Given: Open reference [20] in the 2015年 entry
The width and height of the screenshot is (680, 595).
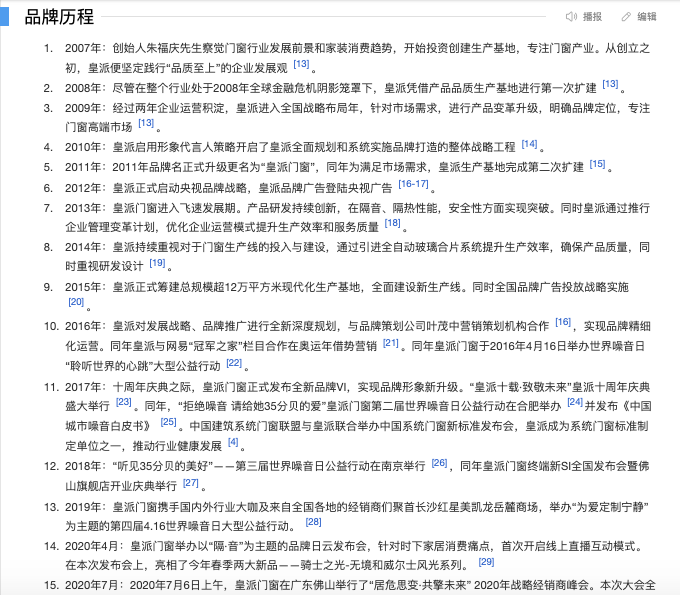Looking at the screenshot, I should (x=76, y=302).
